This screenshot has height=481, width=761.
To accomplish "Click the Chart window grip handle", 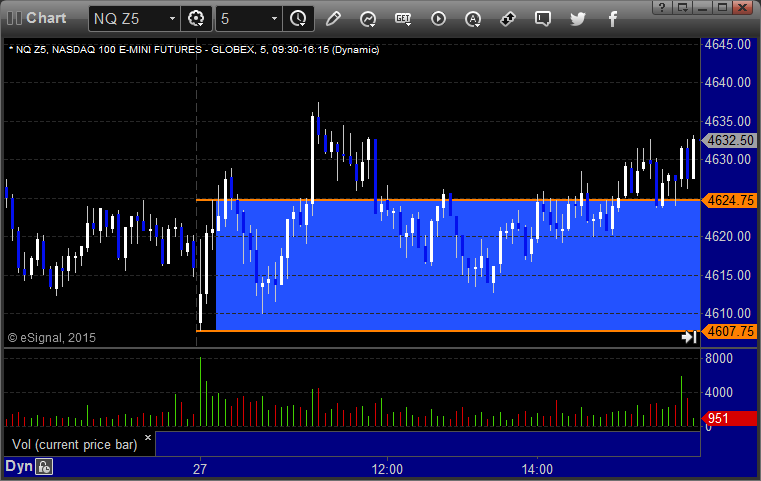I will (15, 18).
